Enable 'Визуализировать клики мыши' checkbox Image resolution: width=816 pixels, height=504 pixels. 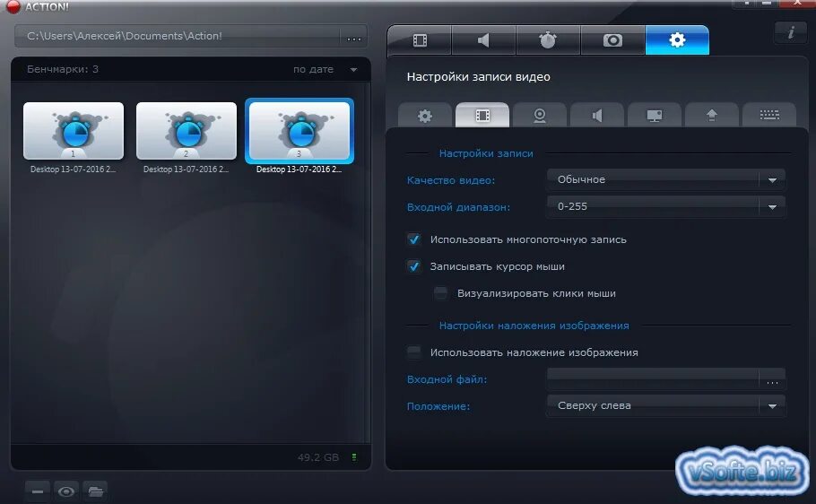click(x=441, y=293)
